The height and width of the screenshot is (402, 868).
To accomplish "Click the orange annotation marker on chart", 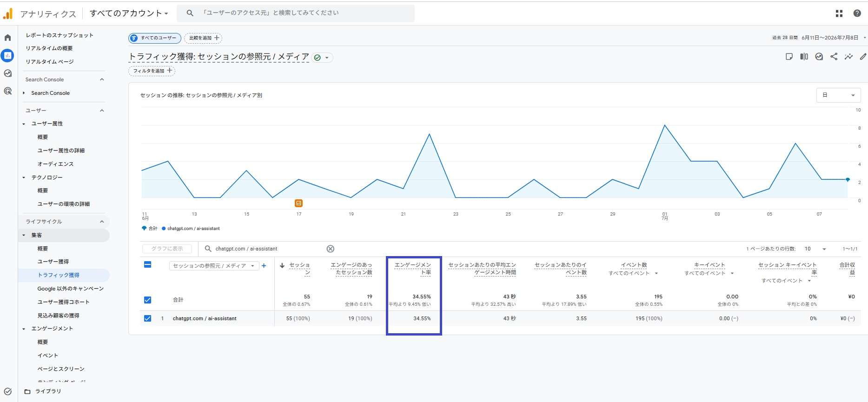I will 298,203.
